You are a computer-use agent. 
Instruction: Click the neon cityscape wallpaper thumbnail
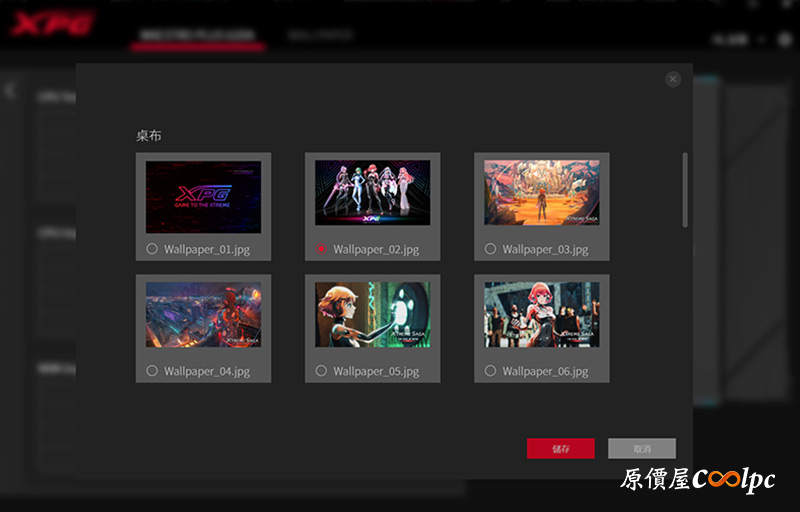pyautogui.click(x=203, y=314)
